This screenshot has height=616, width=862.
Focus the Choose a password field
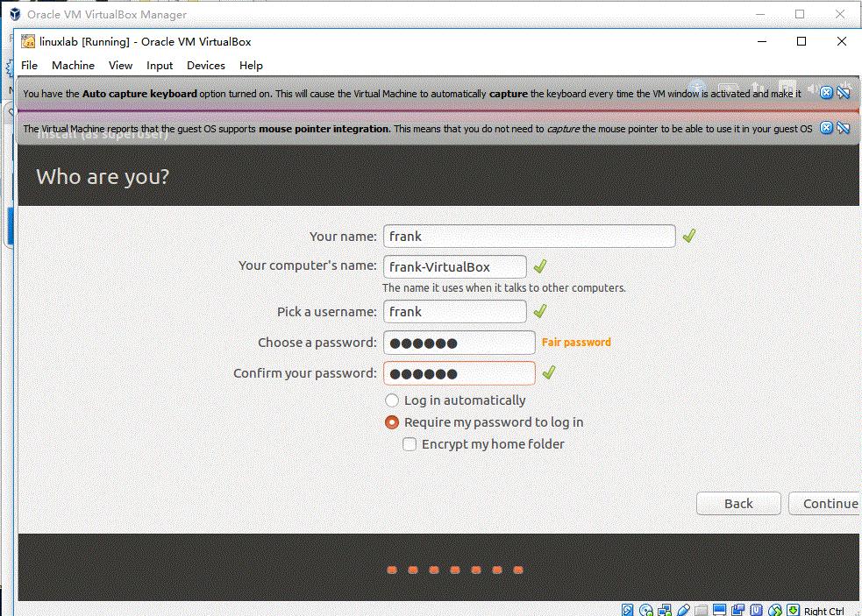click(x=459, y=343)
